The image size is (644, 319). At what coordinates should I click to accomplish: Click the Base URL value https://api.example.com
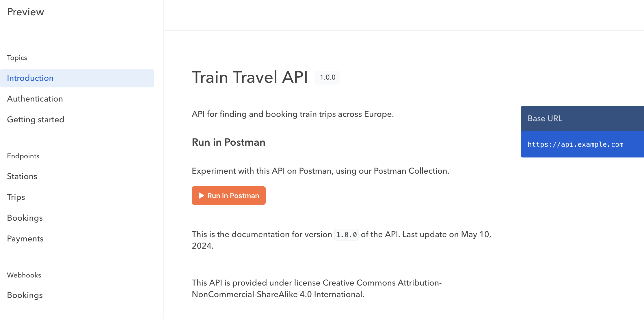tap(575, 144)
